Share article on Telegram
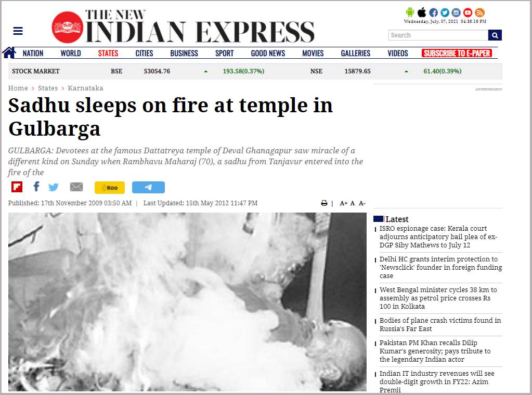This screenshot has height=395, width=532. click(148, 187)
